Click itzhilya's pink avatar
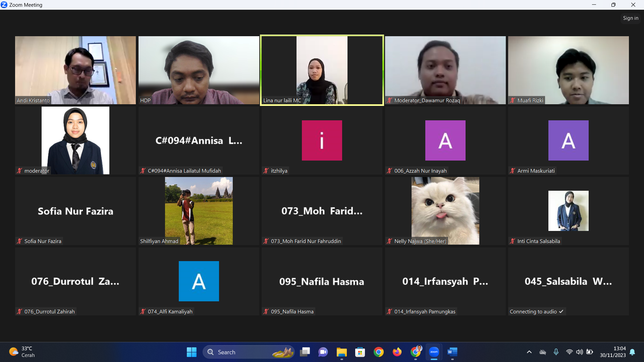Screen dimensions: 644x362 point(322,140)
